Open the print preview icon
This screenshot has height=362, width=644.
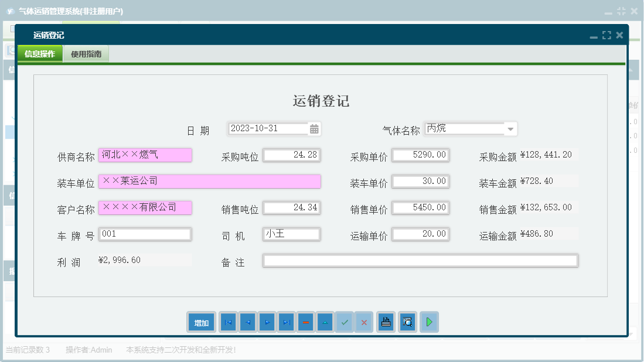(x=407, y=322)
